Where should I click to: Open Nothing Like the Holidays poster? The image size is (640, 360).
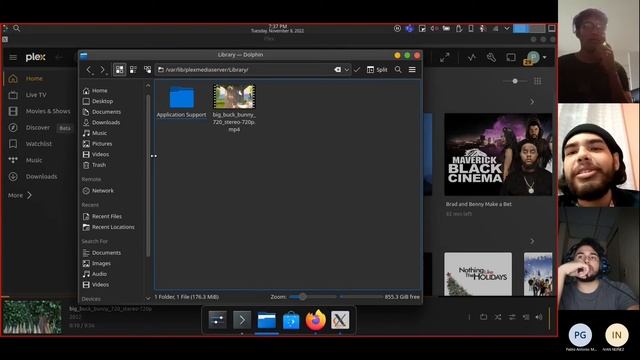click(x=478, y=274)
